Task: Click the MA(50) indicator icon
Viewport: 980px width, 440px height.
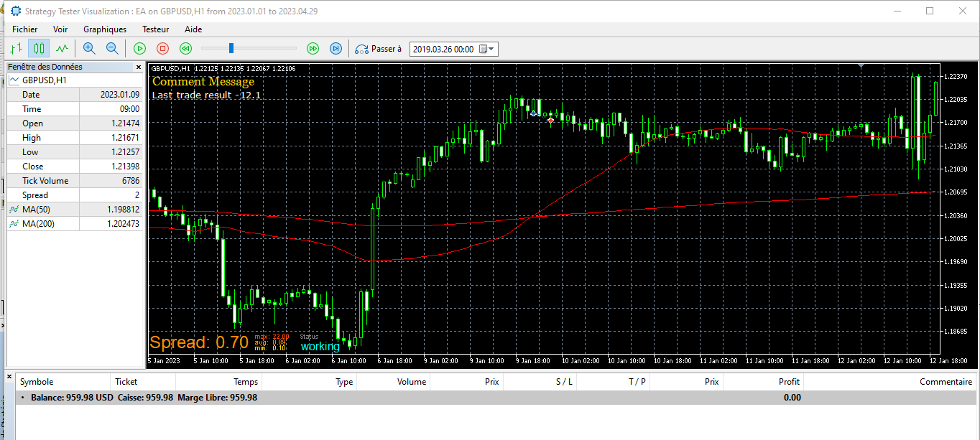Action: [x=14, y=210]
